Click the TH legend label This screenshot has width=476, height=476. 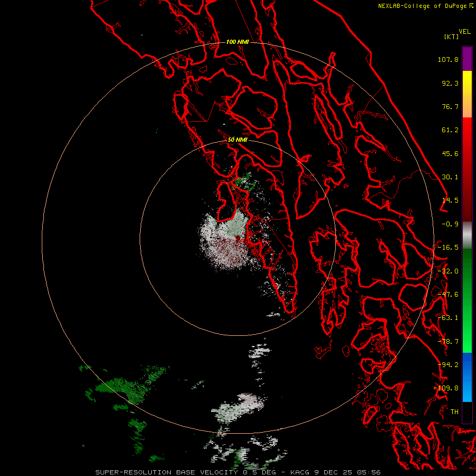[454, 412]
